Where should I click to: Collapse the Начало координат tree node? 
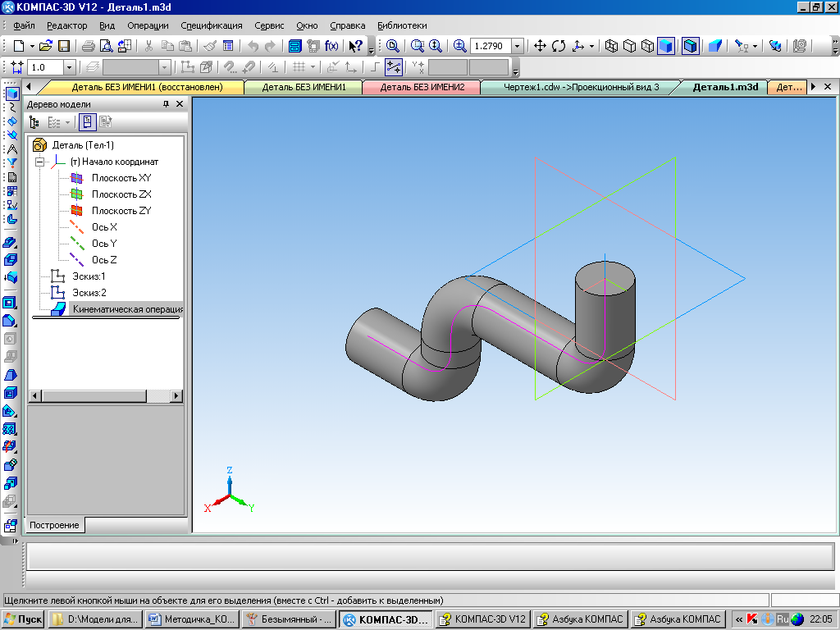point(39,162)
